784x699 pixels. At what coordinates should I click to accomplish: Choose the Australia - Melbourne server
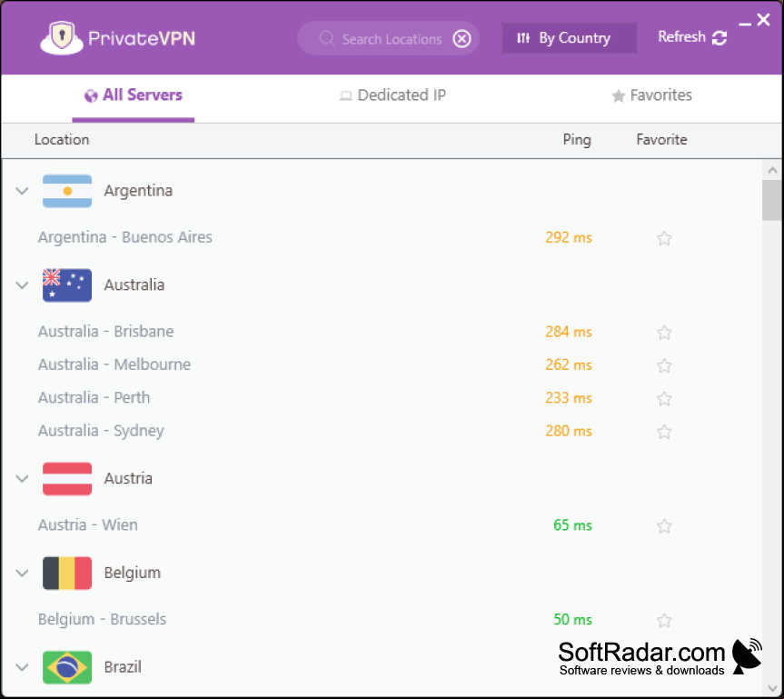114,364
